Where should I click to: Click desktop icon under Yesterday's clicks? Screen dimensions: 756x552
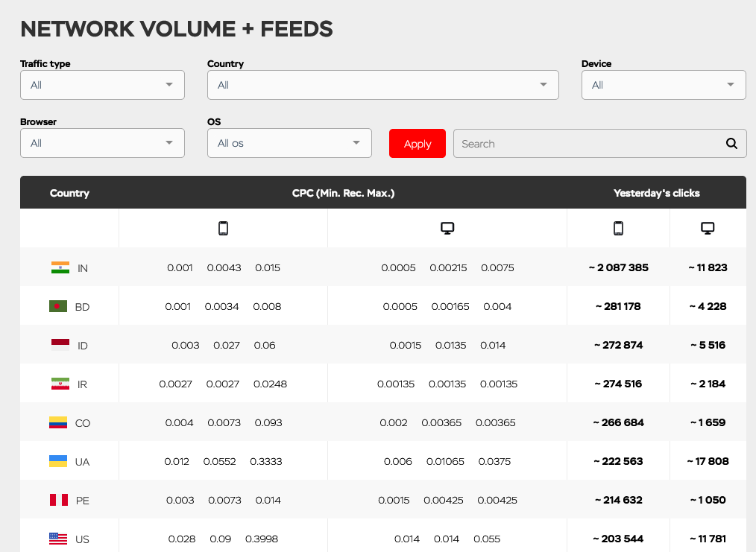[708, 229]
